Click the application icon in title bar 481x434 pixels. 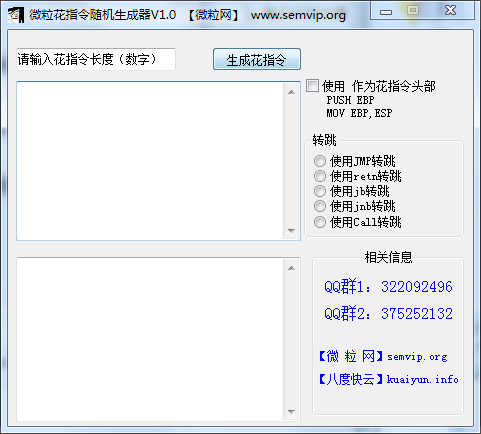pyautogui.click(x=16, y=15)
